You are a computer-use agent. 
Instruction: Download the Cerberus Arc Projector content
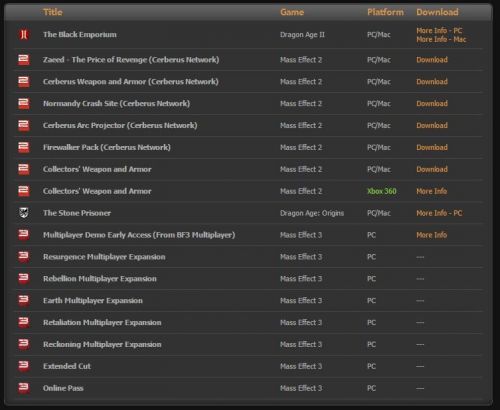432,126
